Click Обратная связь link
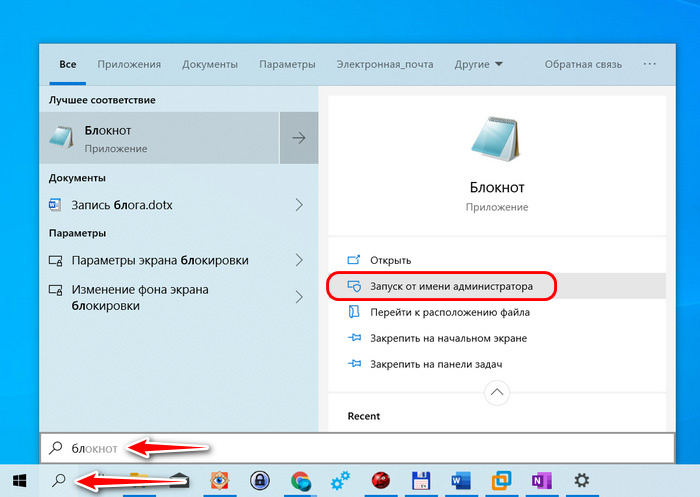 pyautogui.click(x=583, y=64)
